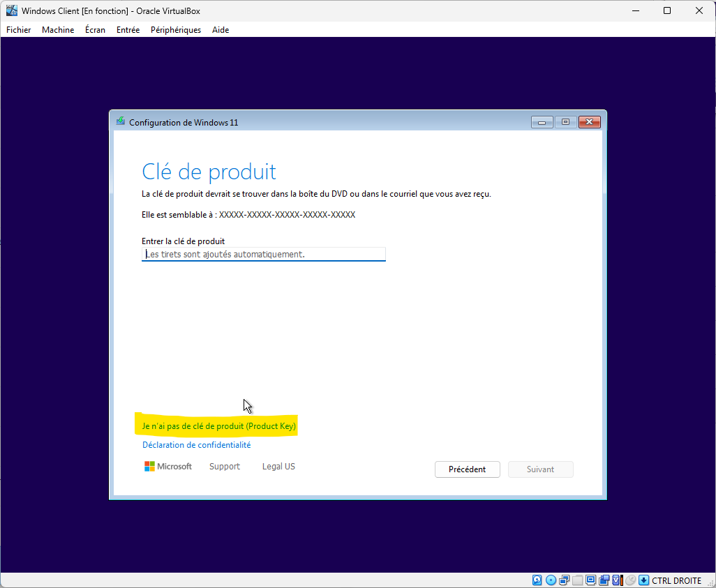
Task: Choose "Je n'ai pas de clé de produit"
Action: [x=218, y=426]
